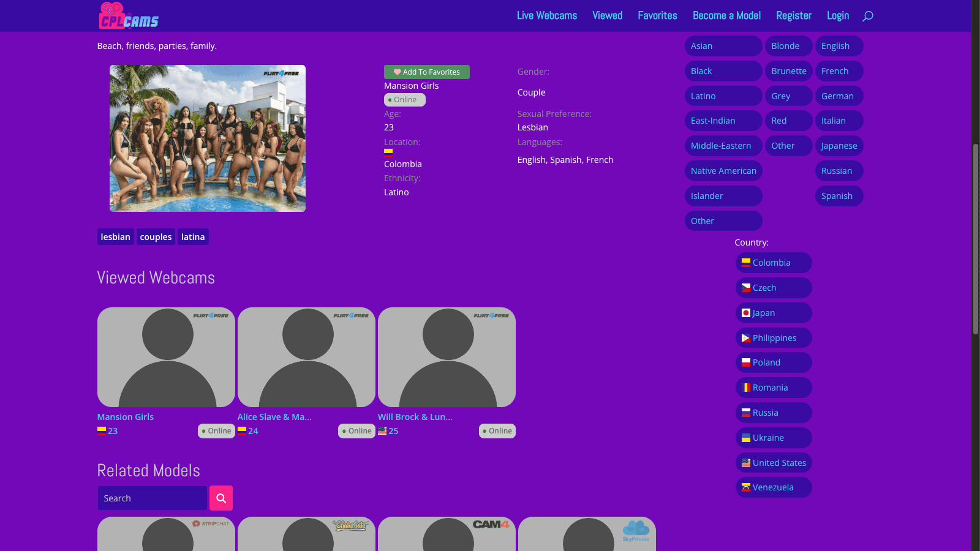Image resolution: width=980 pixels, height=551 pixels.
Task: Filter by Middle-Eastern ethnicity
Action: 723,146
